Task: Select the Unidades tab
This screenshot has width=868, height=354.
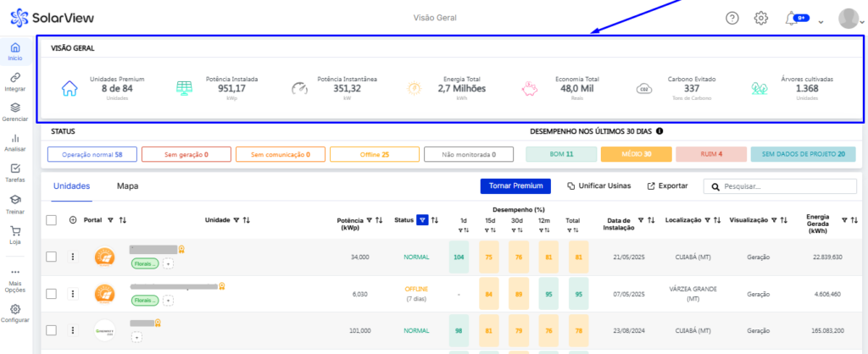Action: pos(71,185)
